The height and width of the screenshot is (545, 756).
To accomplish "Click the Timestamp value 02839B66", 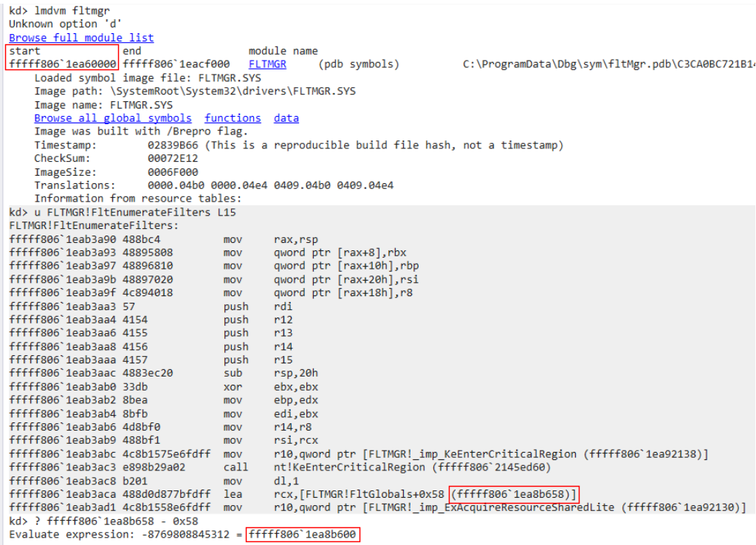I will point(171,145).
